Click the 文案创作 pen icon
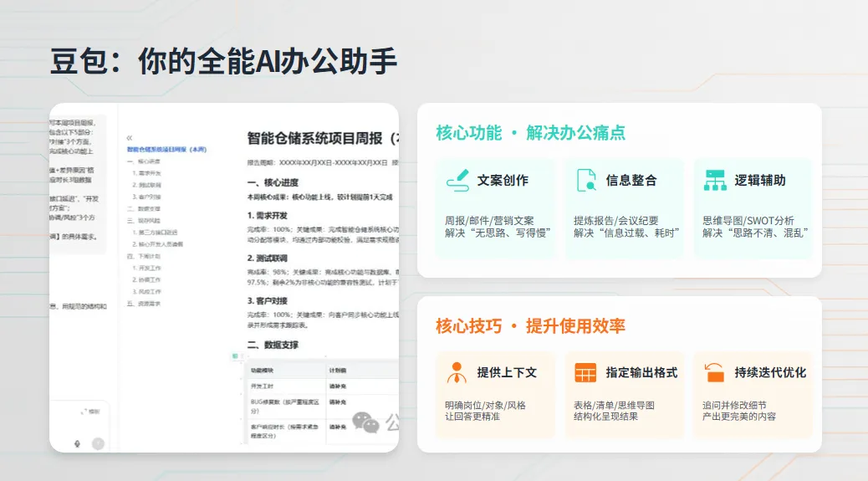Image resolution: width=868 pixels, height=481 pixels. click(457, 181)
